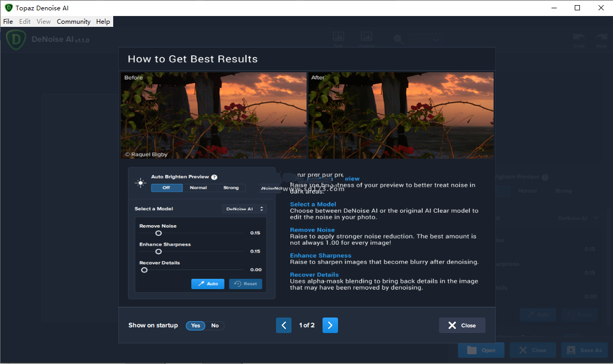Screen dimensions: 613x364
Task: Maximize the Topaz Denoise AI window
Action: 577,8
